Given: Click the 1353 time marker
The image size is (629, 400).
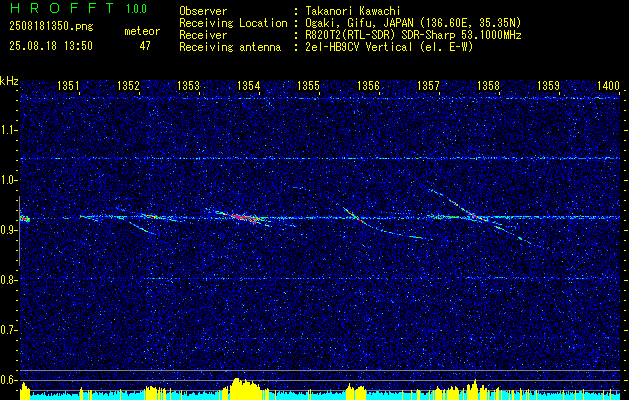Looking at the screenshot, I should [189, 85].
